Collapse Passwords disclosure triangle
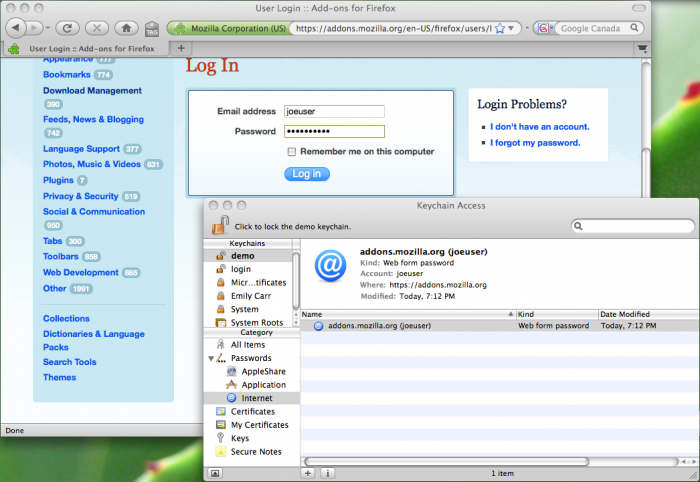 click(211, 358)
